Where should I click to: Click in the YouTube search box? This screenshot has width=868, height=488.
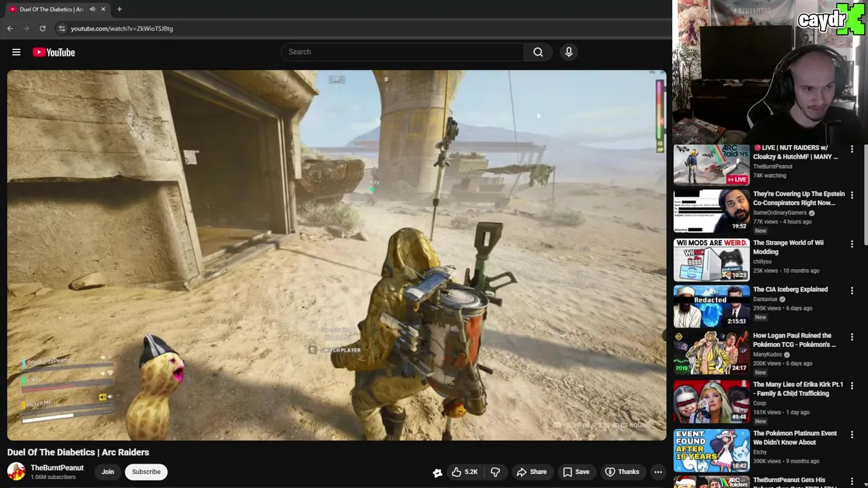point(402,52)
